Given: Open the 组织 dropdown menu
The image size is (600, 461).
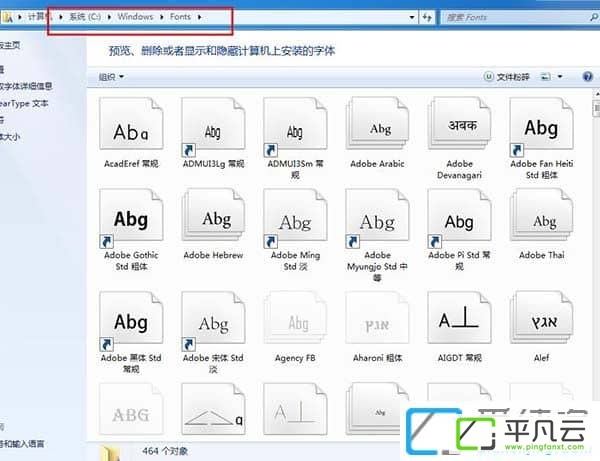Looking at the screenshot, I should (x=111, y=77).
